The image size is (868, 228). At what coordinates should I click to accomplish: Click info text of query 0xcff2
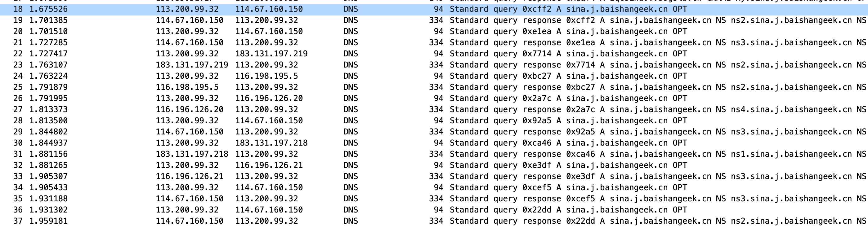tap(568, 9)
